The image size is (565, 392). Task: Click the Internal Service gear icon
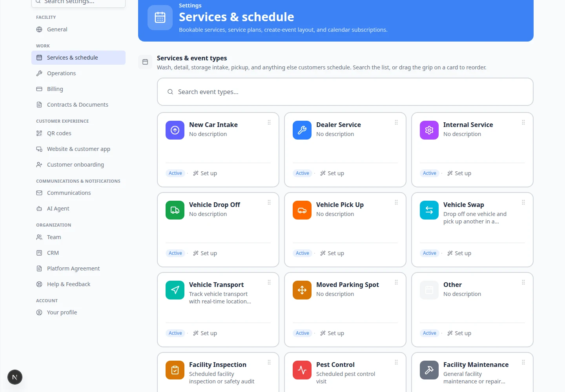[x=429, y=130]
